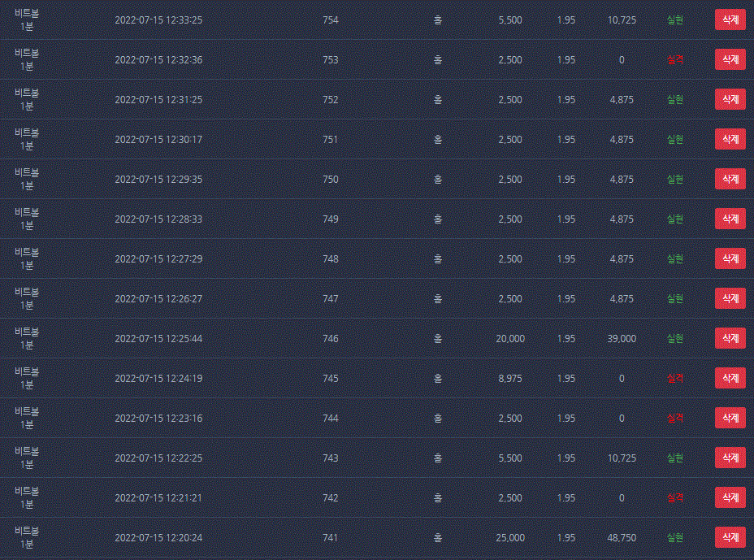This screenshot has height=560, width=754.
Task: Remove the 12:27:29 bet row
Action: (730, 258)
